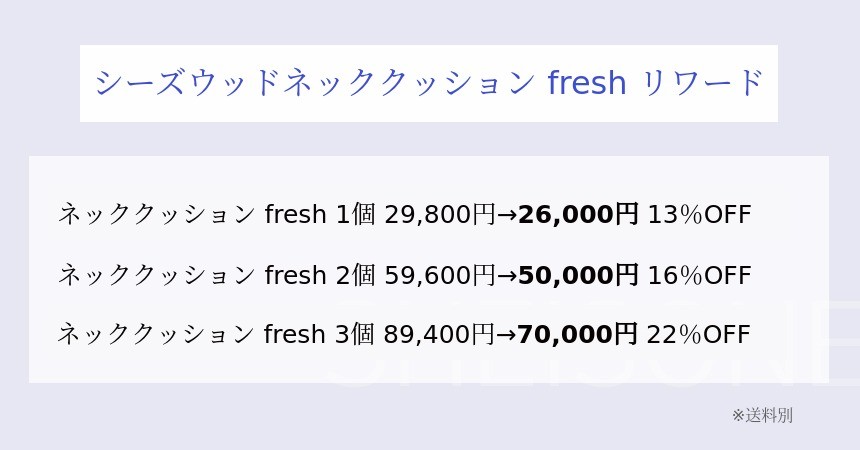
Task: Click the 3個 quantity text
Action: tap(355, 334)
